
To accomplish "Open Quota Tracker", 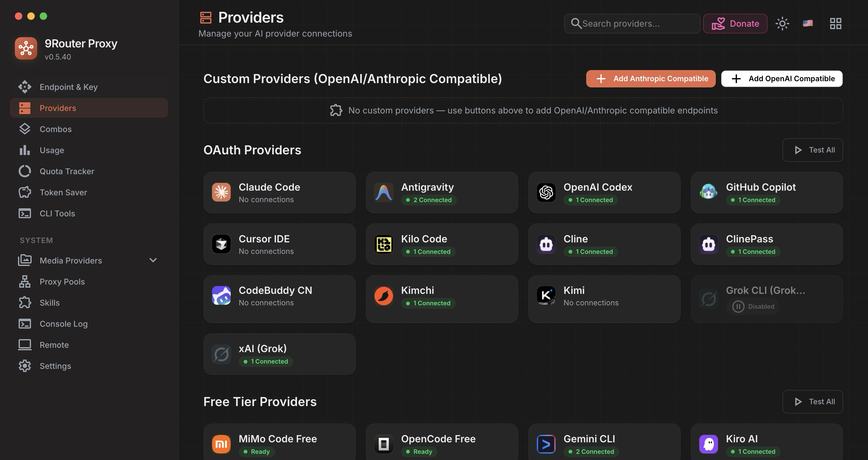I will click(x=89, y=171).
